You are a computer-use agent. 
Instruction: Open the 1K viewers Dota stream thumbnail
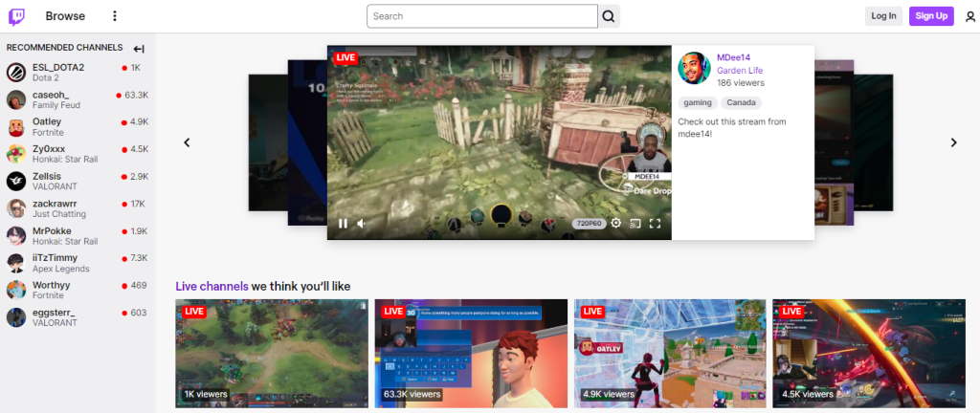272,354
